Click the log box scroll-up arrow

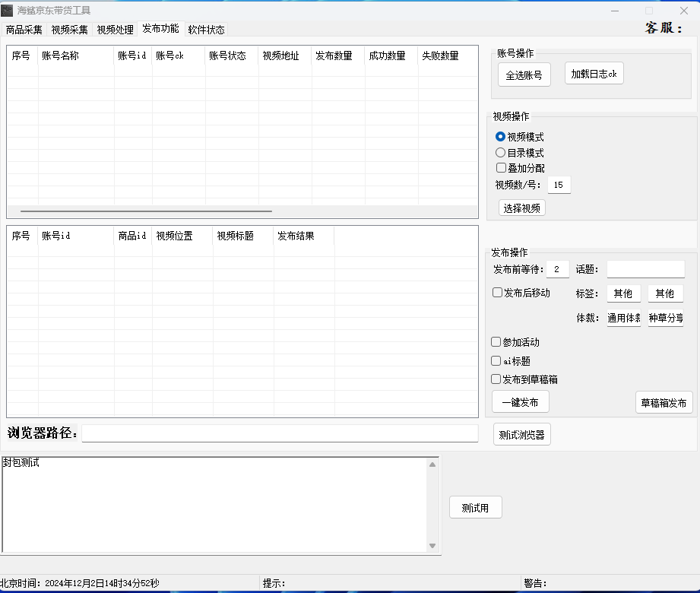tap(432, 465)
